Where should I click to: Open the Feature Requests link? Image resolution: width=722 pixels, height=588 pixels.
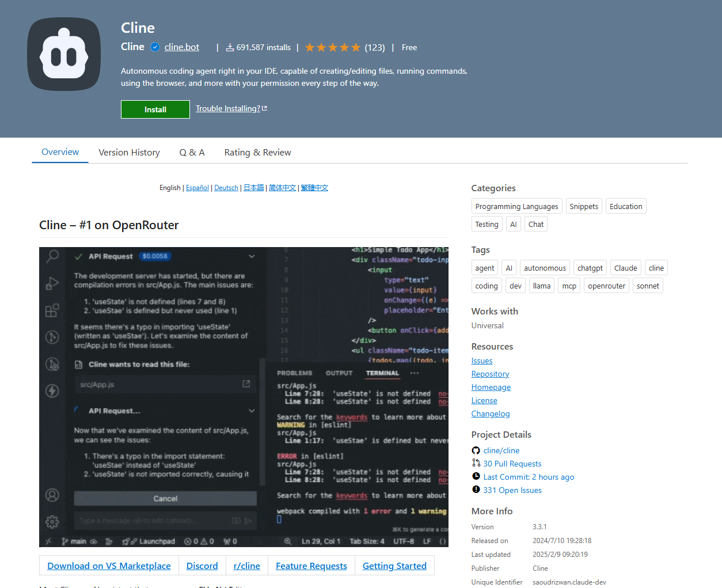click(x=311, y=566)
